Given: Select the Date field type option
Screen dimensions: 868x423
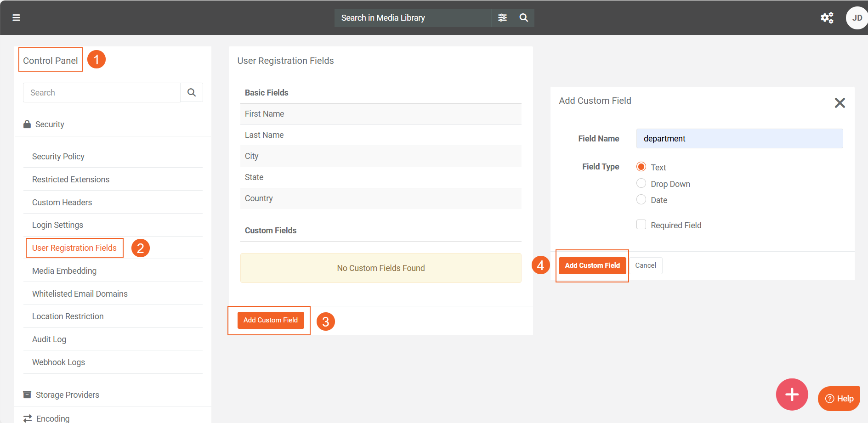Looking at the screenshot, I should (641, 200).
